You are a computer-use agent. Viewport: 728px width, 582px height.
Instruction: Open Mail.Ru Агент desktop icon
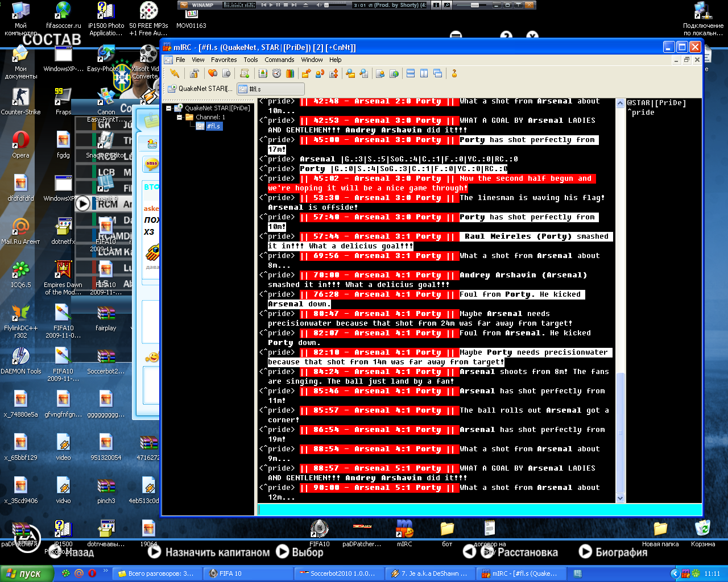click(20, 231)
